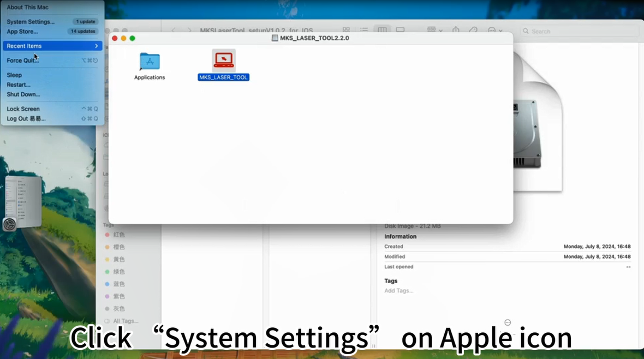Open the Finder group-by dropdown
The image size is (644, 359).
pos(434,30)
